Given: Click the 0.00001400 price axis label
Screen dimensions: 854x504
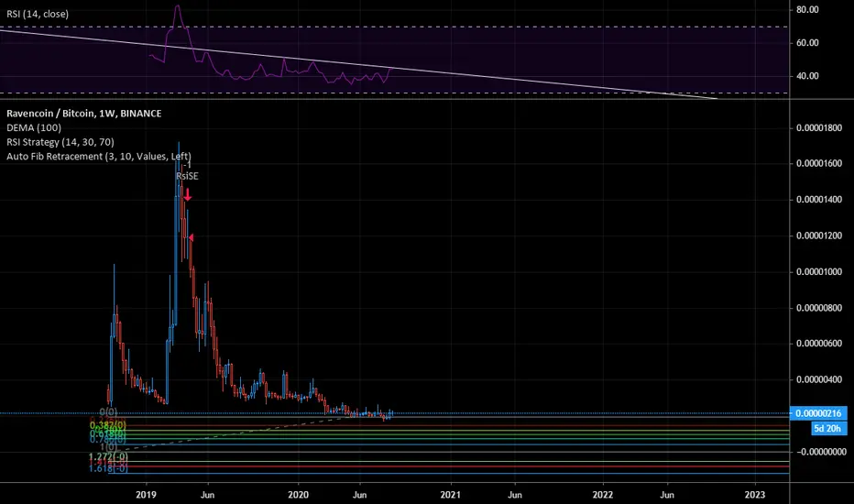Looking at the screenshot, I should click(818, 200).
